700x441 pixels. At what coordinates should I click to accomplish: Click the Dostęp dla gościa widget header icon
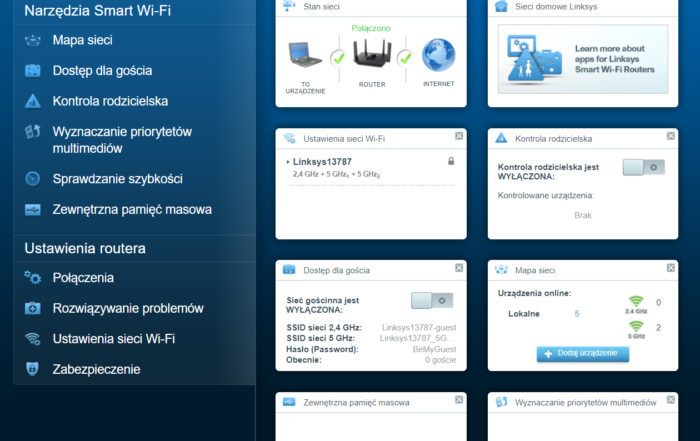(289, 269)
